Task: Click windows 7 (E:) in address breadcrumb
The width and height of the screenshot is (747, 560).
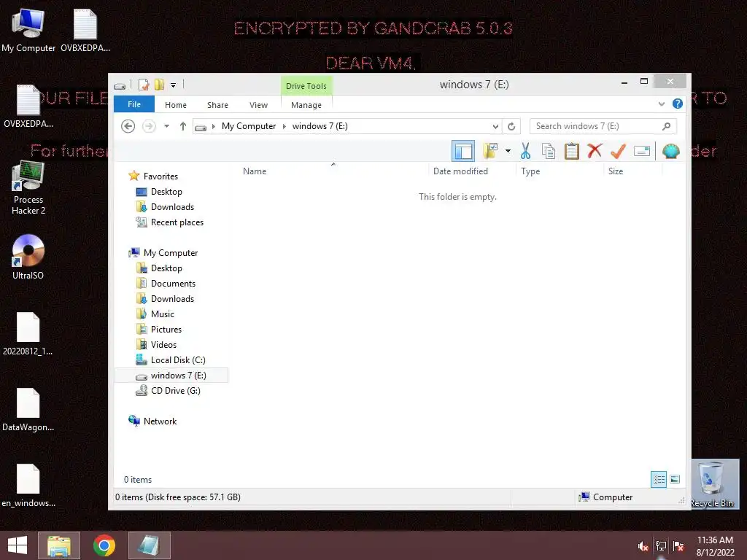Action: point(320,126)
